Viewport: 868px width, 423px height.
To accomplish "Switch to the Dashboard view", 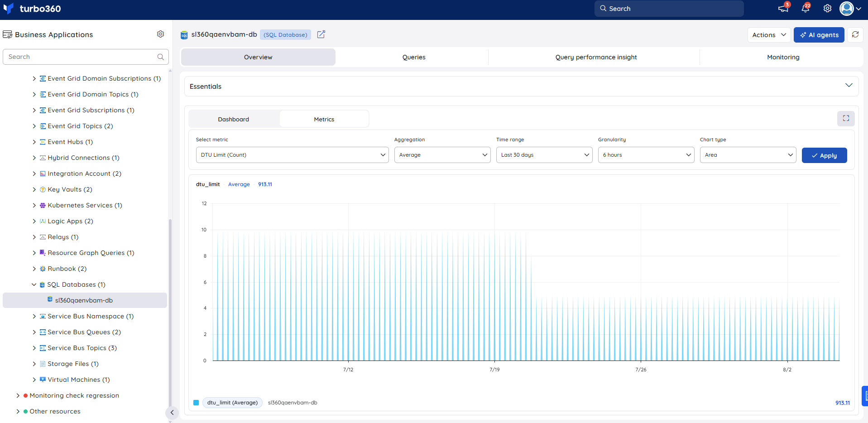I will click(234, 119).
